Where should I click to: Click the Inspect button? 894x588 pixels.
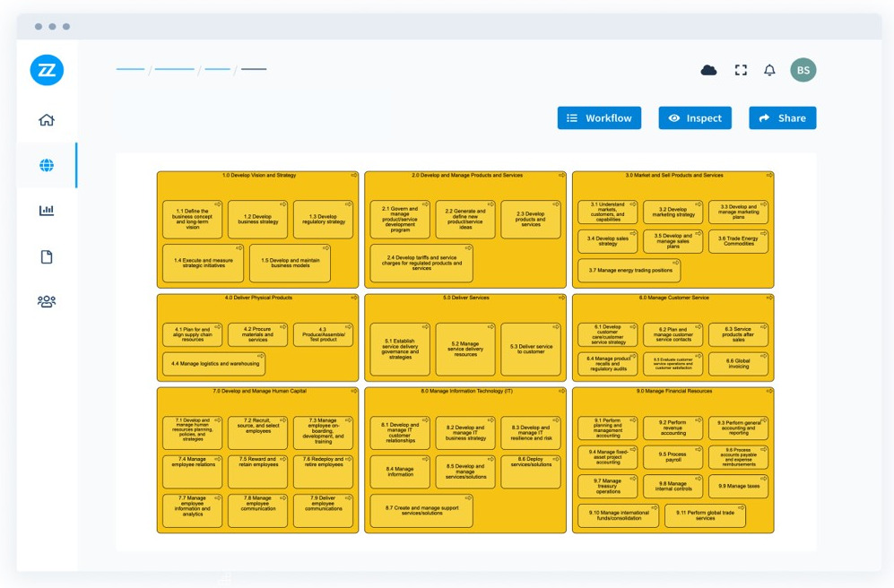click(x=695, y=118)
